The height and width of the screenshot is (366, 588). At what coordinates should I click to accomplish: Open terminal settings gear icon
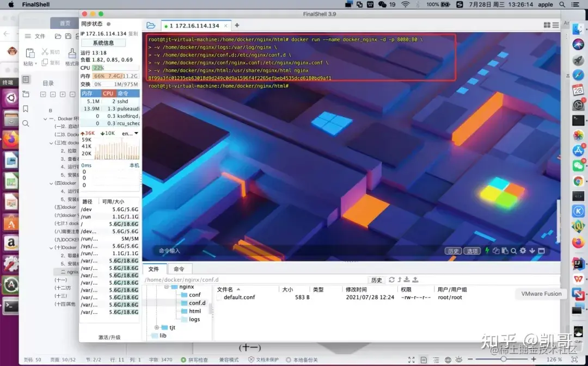(523, 251)
